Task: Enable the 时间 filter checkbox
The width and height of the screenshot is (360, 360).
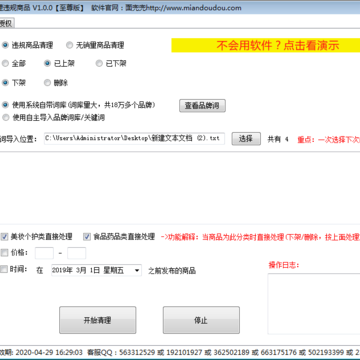Action: pyautogui.click(x=4, y=270)
